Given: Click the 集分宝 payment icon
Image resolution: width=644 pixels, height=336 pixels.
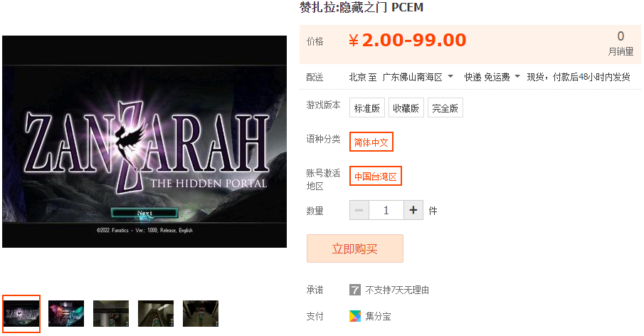Looking at the screenshot, I should pos(355,316).
